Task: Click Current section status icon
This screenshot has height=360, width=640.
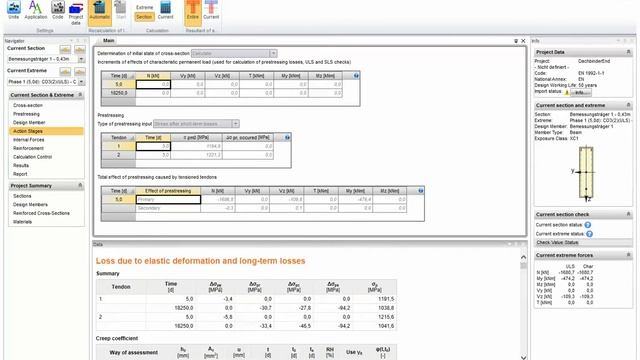Action: [x=587, y=225]
